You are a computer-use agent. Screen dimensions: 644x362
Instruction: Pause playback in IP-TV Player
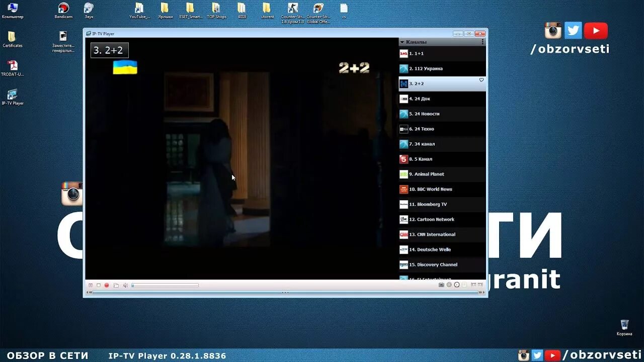tap(91, 285)
